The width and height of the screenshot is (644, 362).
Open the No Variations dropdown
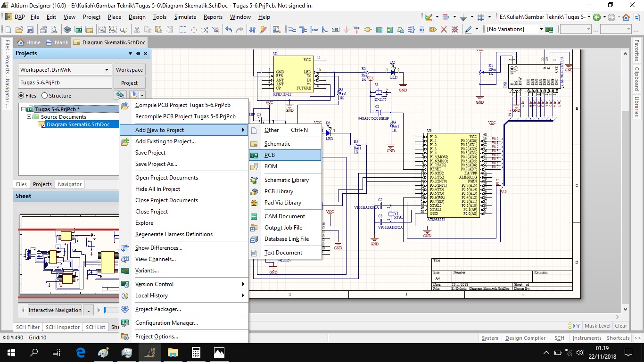(541, 29)
